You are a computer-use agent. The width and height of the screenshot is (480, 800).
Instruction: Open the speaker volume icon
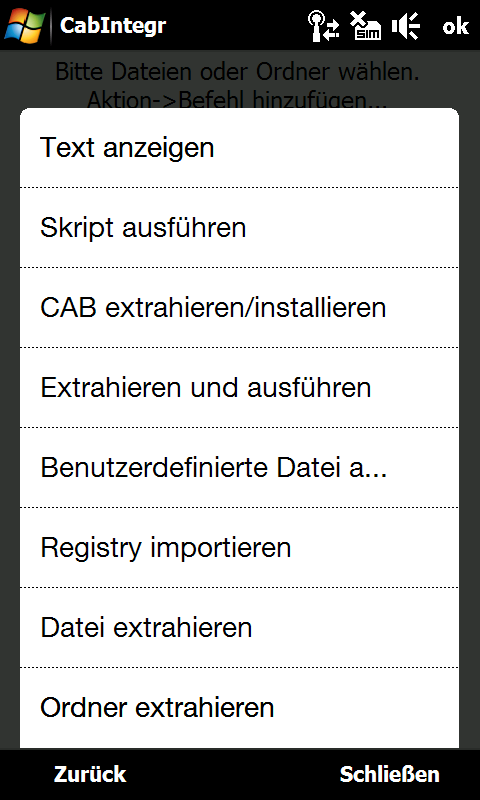(406, 26)
